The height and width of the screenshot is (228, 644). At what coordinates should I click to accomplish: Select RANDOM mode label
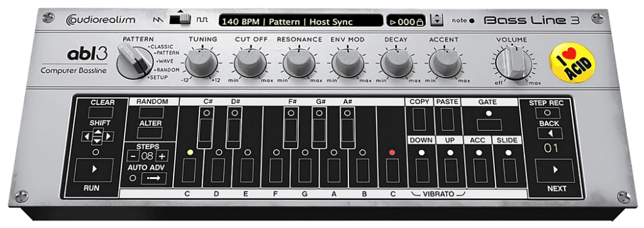point(167,70)
